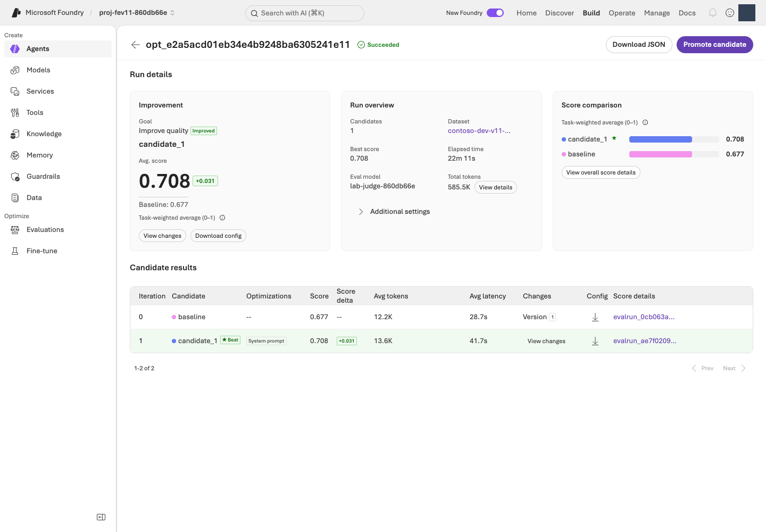Open the Discover tab
766x532 pixels.
560,13
